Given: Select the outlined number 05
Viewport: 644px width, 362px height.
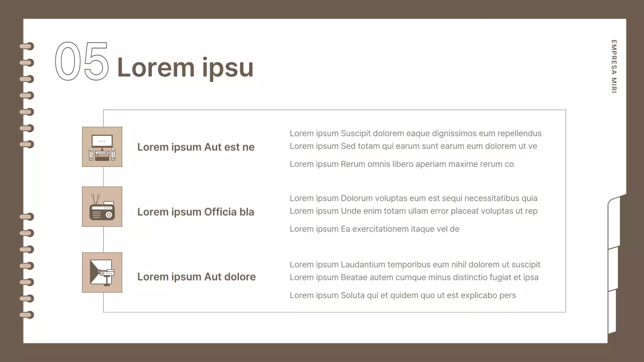Looking at the screenshot, I should pyautogui.click(x=82, y=61).
